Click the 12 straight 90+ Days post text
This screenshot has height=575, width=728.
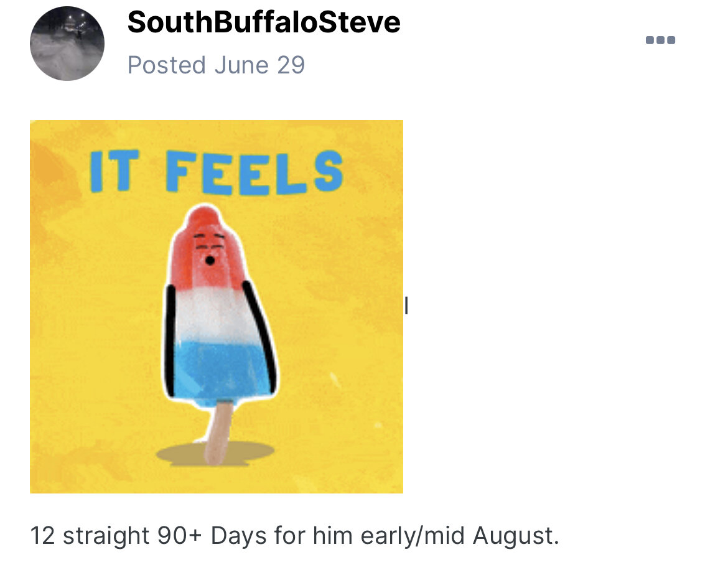point(295,536)
